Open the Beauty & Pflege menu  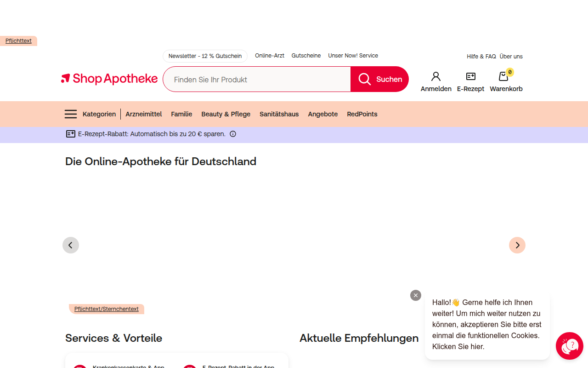(x=226, y=114)
